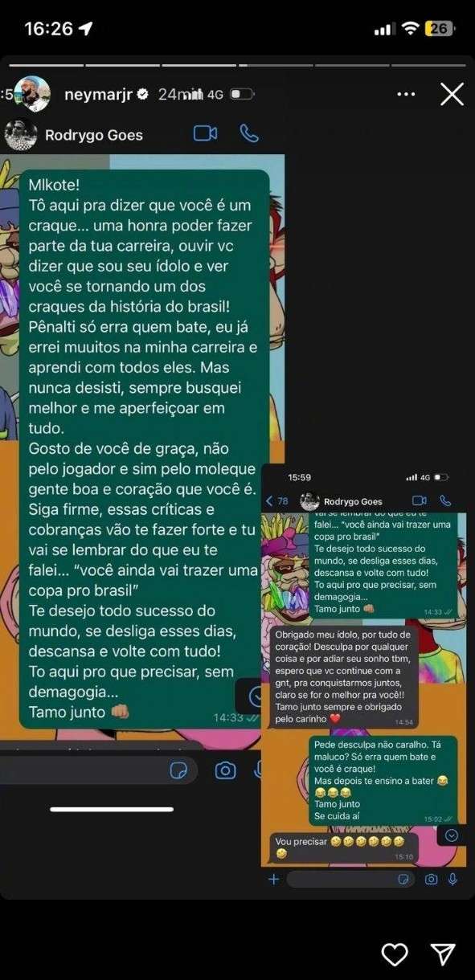The height and width of the screenshot is (980, 475).
Task: Tap video call icon in small chat header
Action: click(x=419, y=500)
